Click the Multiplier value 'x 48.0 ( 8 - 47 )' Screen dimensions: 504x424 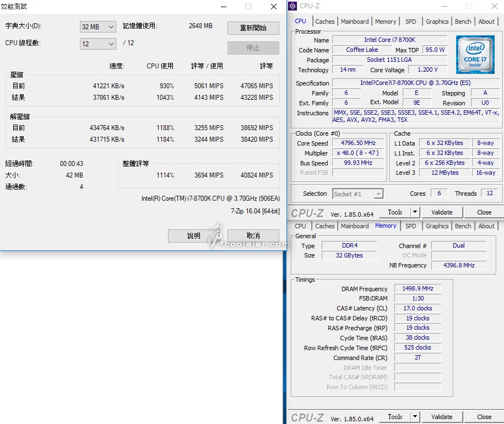click(x=358, y=153)
